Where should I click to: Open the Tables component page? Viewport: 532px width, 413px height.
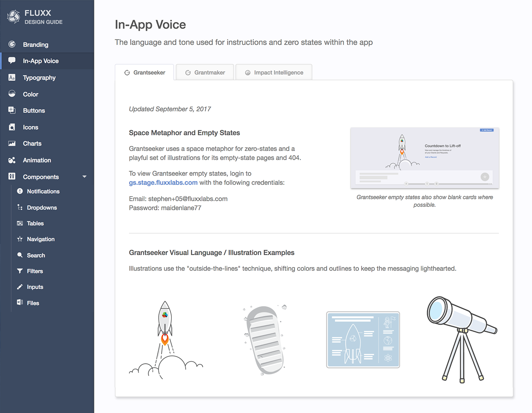pyautogui.click(x=35, y=224)
